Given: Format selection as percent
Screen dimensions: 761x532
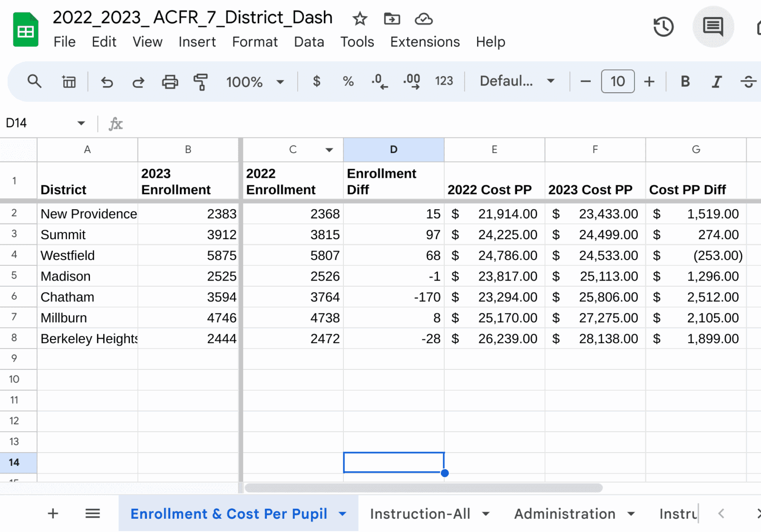Looking at the screenshot, I should pos(348,81).
